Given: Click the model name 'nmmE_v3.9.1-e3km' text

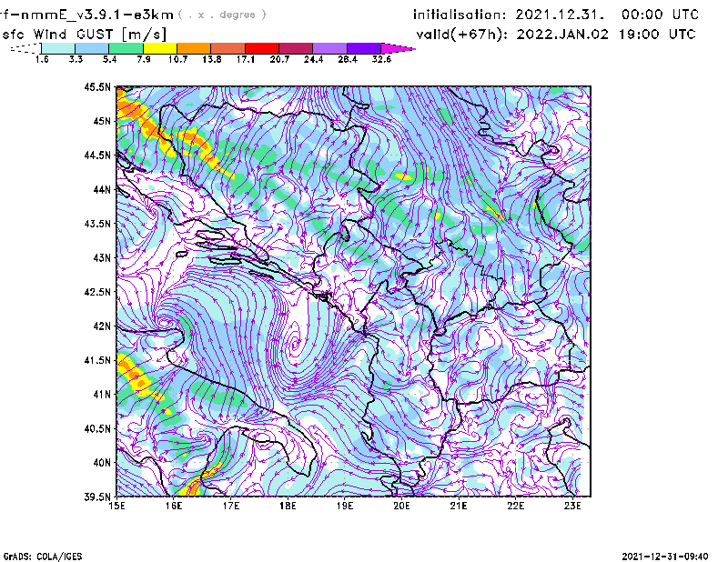Looking at the screenshot, I should coord(96,15).
